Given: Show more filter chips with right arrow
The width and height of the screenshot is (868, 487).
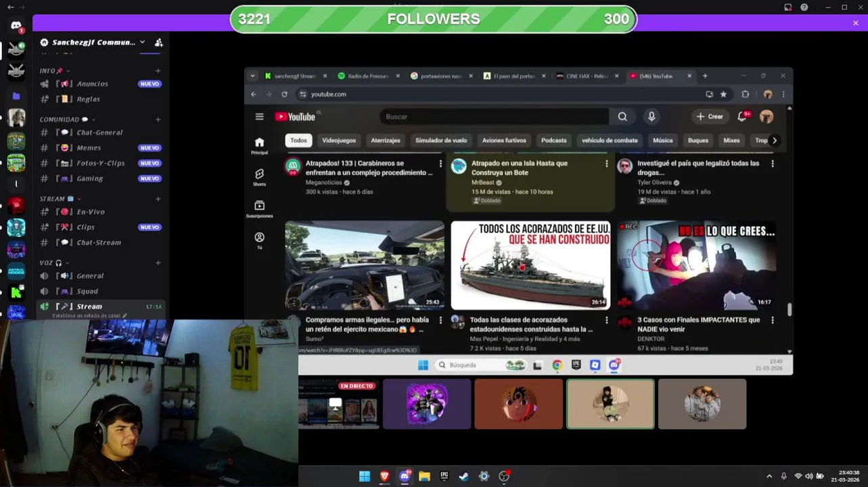Looking at the screenshot, I should point(774,141).
